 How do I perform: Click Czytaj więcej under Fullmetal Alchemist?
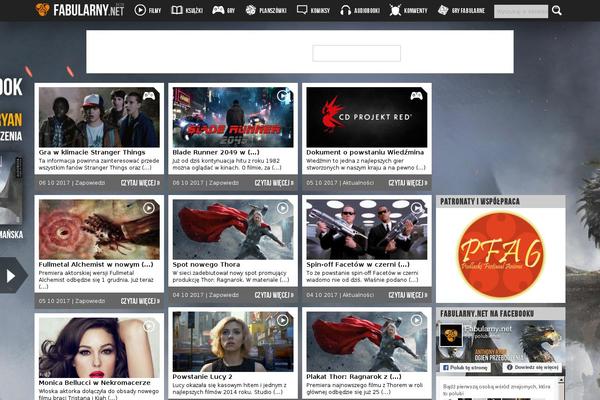click(x=140, y=301)
